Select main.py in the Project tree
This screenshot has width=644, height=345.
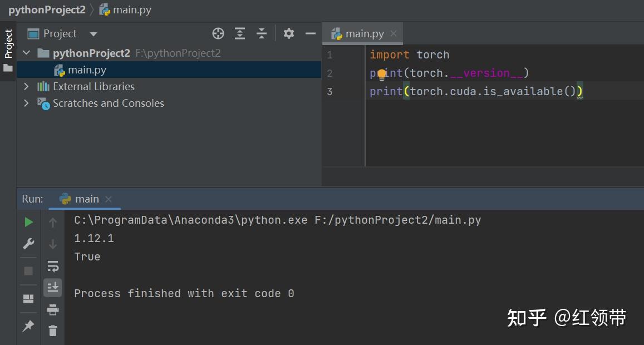click(x=87, y=70)
